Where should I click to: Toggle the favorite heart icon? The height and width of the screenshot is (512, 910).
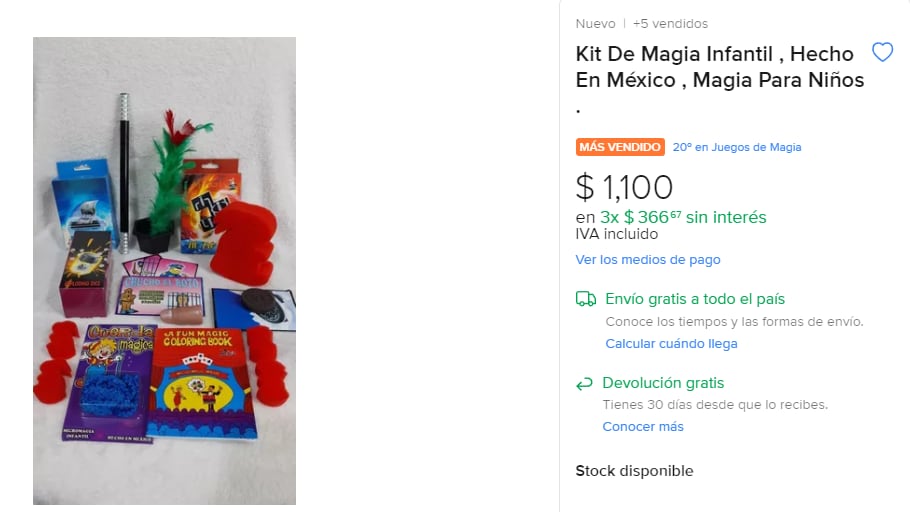[882, 52]
